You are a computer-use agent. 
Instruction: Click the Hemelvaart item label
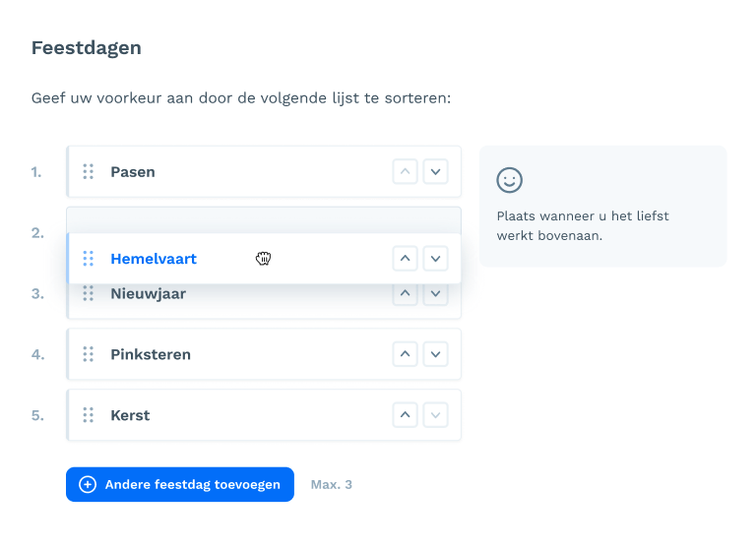pyautogui.click(x=154, y=259)
